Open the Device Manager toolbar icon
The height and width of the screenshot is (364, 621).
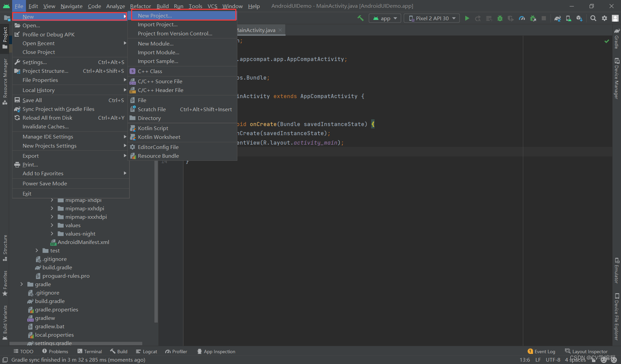(569, 18)
